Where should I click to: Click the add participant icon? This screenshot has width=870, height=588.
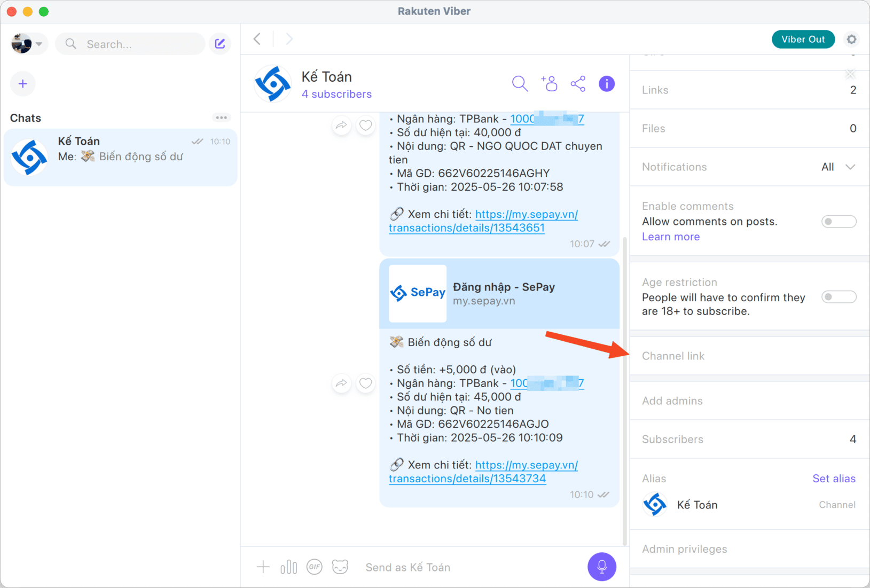549,84
